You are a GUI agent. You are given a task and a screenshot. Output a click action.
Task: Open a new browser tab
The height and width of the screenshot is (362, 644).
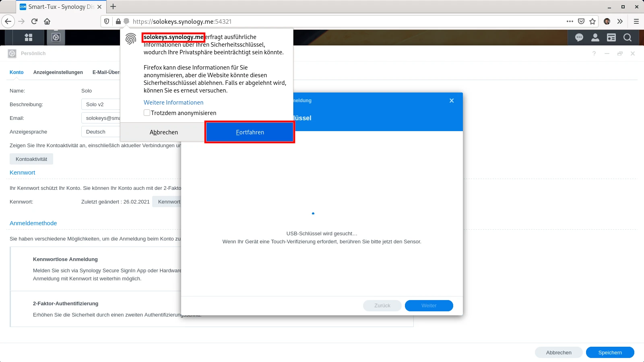tap(113, 6)
